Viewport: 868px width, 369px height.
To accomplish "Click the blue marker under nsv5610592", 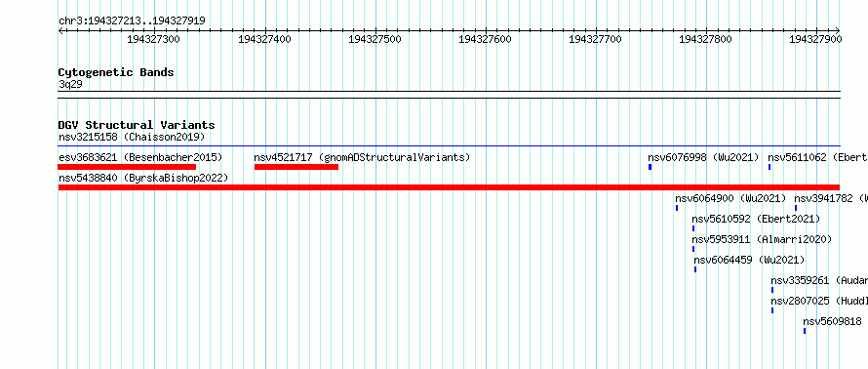I will coord(693,228).
